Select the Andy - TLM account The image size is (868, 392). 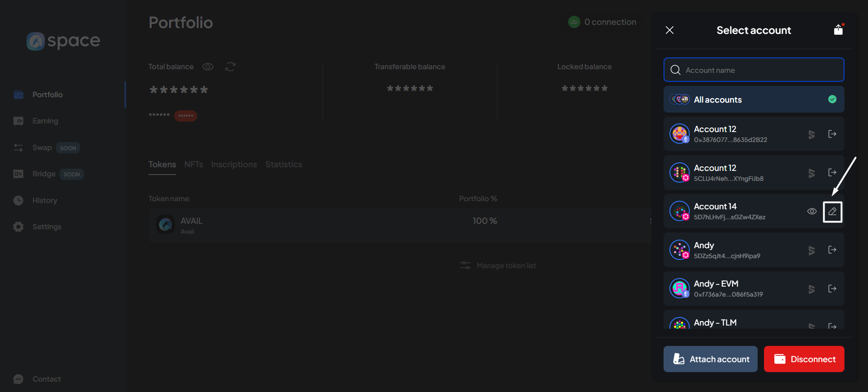pyautogui.click(x=733, y=322)
